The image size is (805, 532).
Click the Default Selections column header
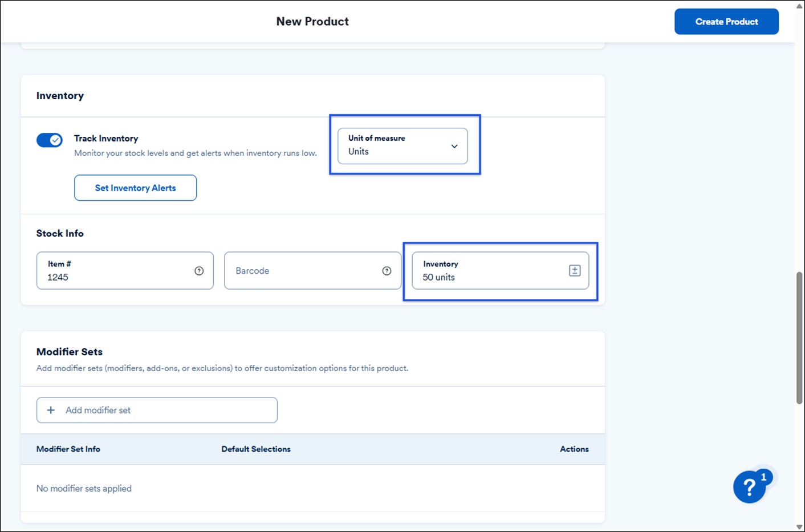(256, 449)
